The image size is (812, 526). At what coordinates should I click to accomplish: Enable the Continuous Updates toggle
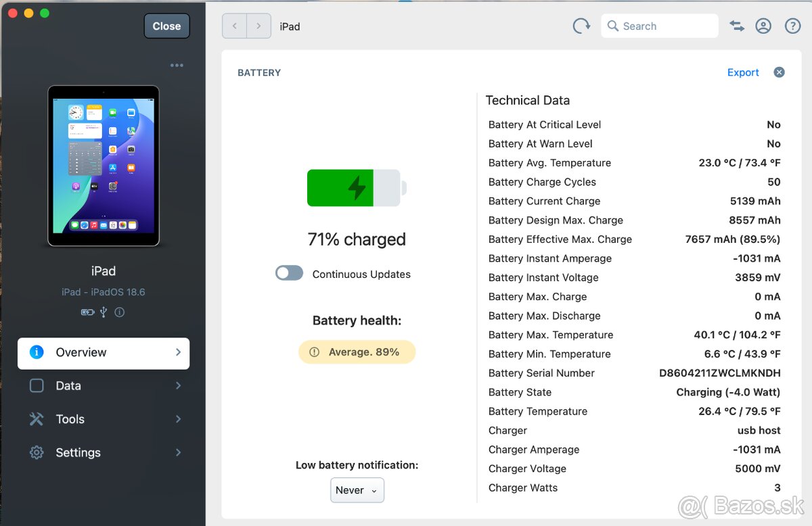point(290,273)
